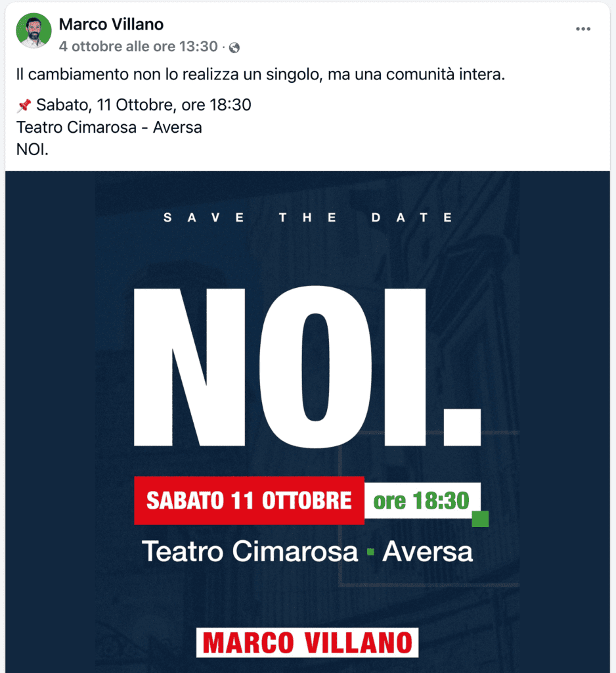Click "Sabato, 11 Ottobre, ore 18:30" caption text

tap(143, 105)
